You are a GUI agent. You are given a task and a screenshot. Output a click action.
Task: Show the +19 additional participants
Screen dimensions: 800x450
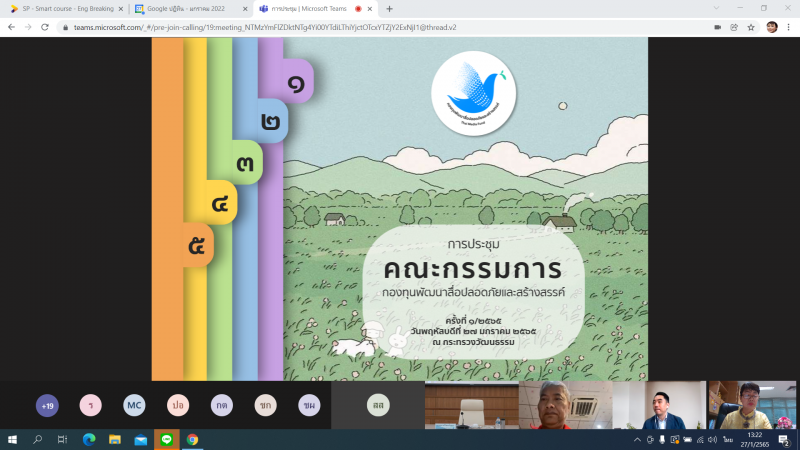point(47,406)
